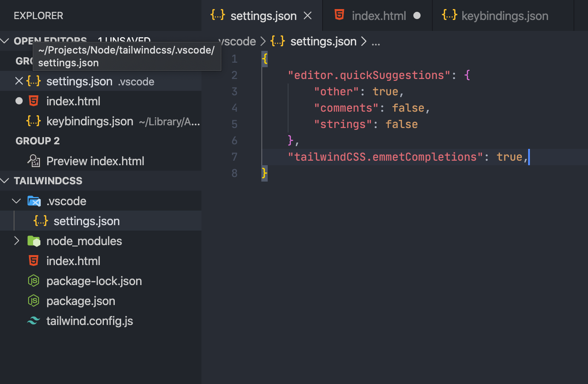This screenshot has width=588, height=384.
Task: Click the JSON braces icon on the settings.json tab
Action: coord(217,15)
